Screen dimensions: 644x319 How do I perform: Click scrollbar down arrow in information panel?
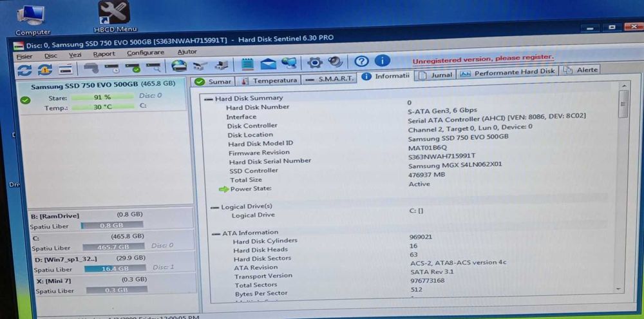[620, 290]
